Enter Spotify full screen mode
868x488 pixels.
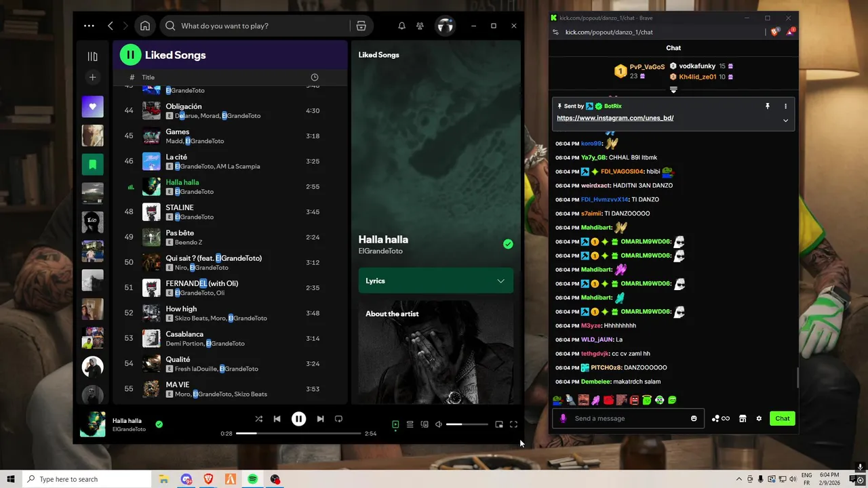[x=513, y=424]
